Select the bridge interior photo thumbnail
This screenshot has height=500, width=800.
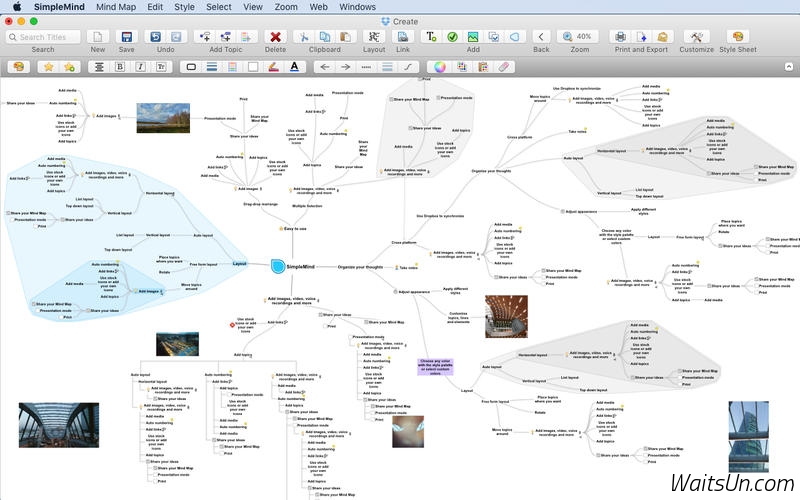59,425
